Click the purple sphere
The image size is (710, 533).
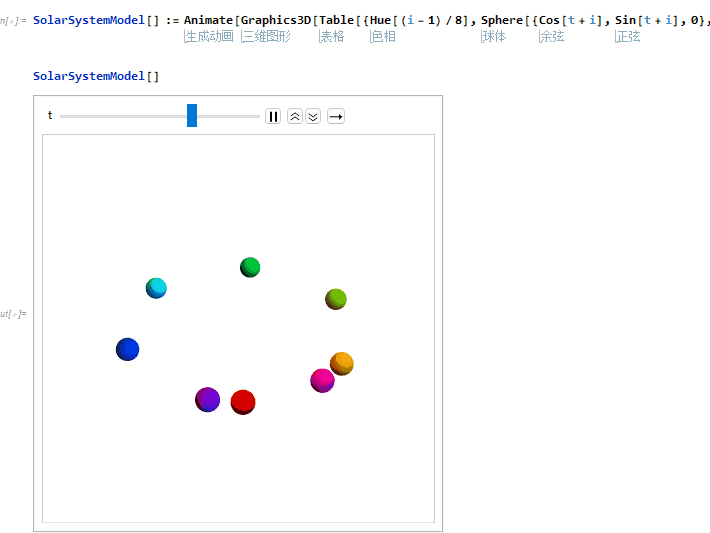pyautogui.click(x=207, y=399)
